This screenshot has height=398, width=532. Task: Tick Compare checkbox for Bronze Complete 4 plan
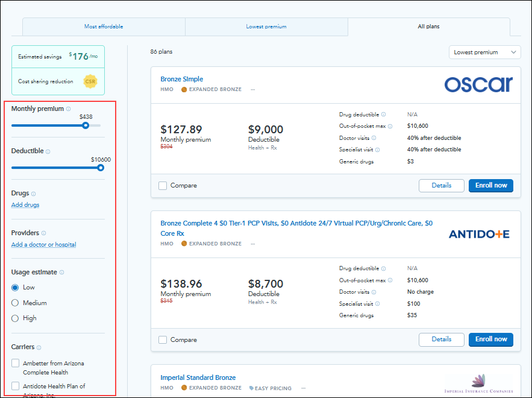[x=163, y=340]
